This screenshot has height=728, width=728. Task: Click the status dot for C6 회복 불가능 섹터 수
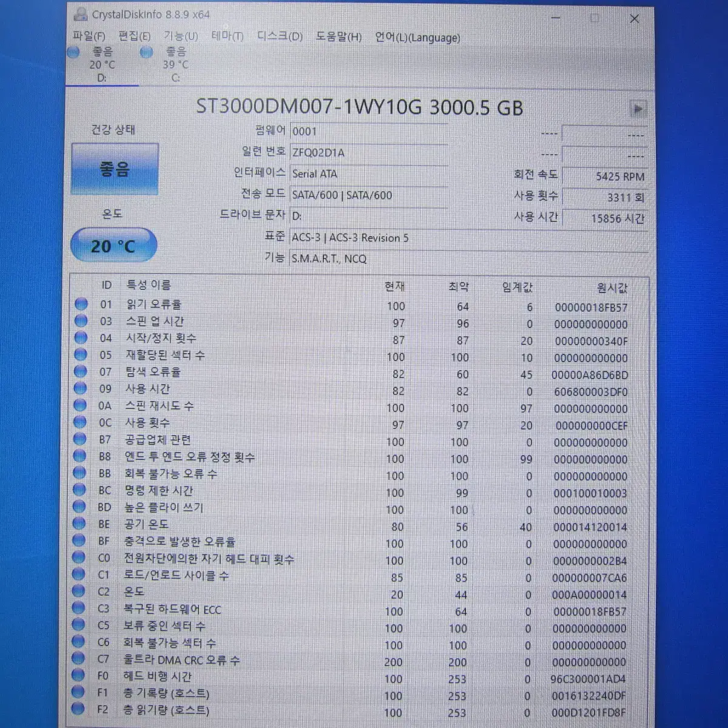pos(78,641)
